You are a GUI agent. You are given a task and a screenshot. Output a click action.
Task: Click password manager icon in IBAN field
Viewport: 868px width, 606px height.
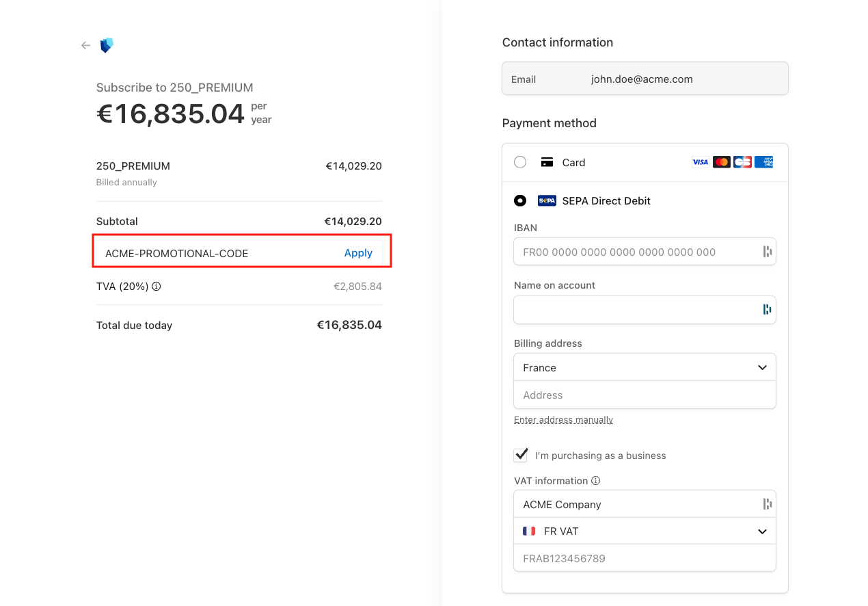click(x=767, y=252)
